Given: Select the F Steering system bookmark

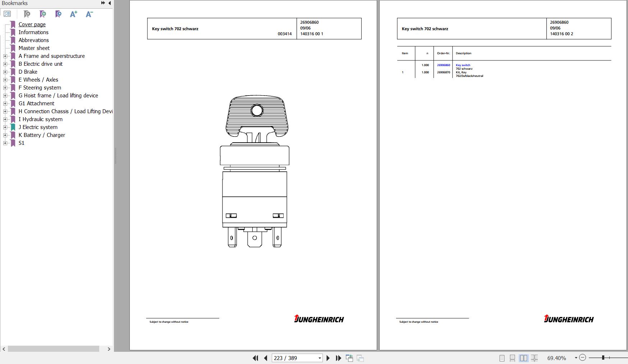Looking at the screenshot, I should pos(40,88).
